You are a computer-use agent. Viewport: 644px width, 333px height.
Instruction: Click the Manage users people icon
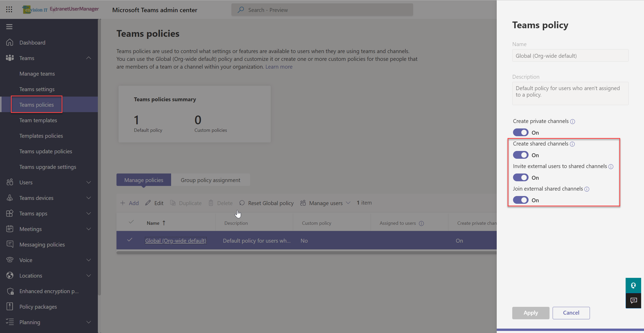[303, 203]
